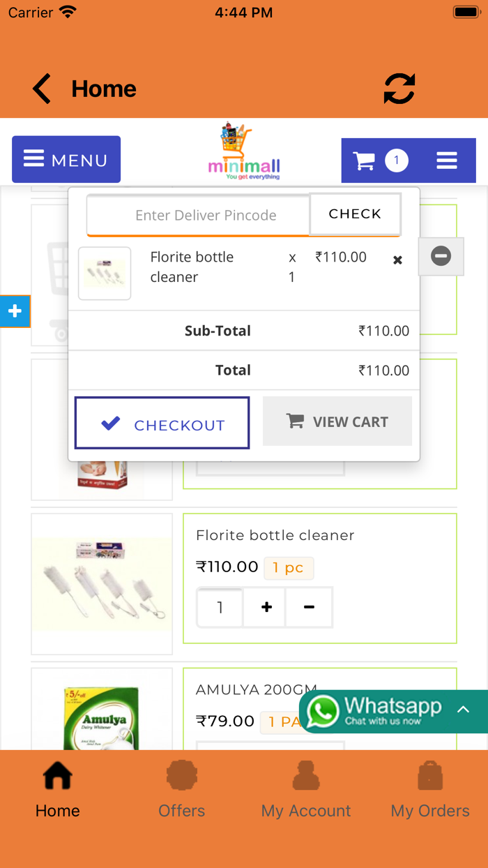488x868 pixels.
Task: Increase Florite bottle cleaner quantity with plus
Action: tap(266, 607)
